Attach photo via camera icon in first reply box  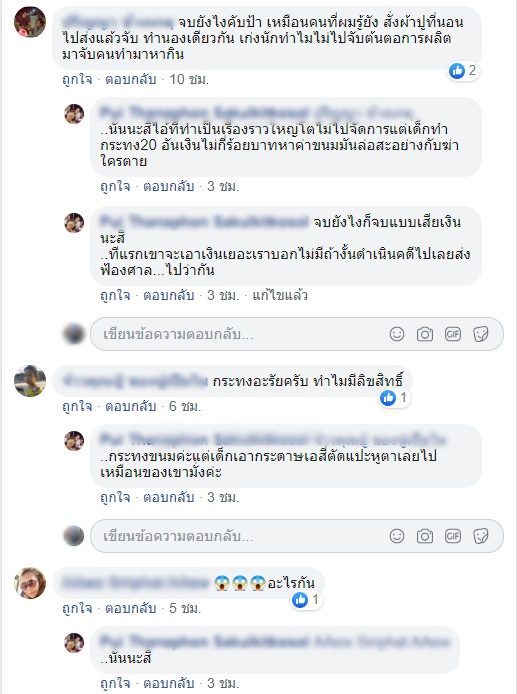pos(424,334)
